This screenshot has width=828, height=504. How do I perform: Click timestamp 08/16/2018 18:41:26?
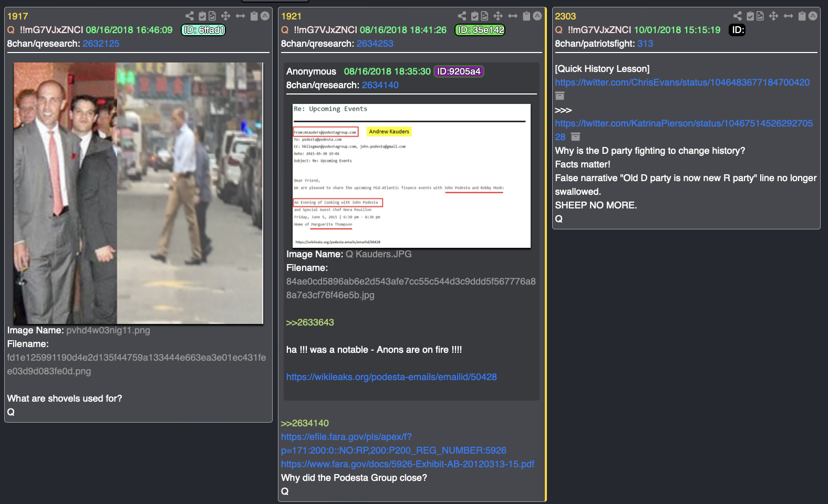coord(403,30)
